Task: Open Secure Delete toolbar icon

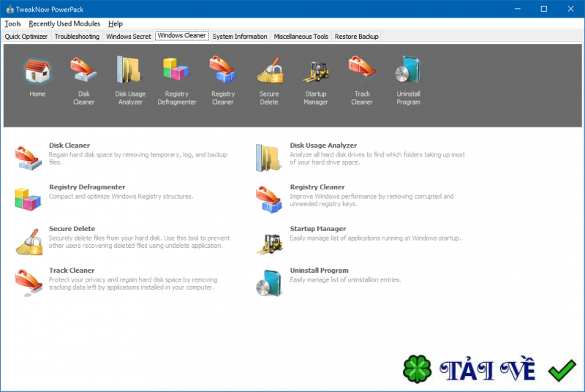Action: tap(270, 70)
